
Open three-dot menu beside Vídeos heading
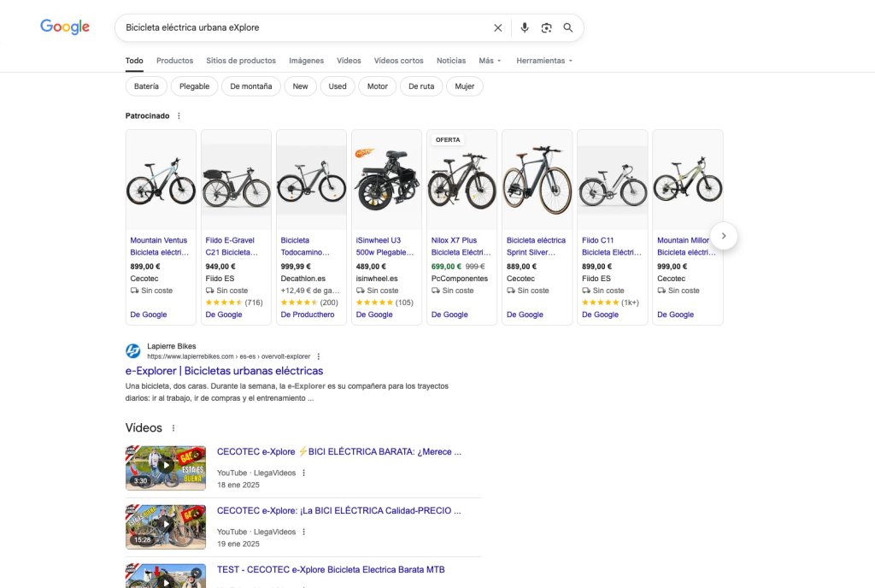[x=173, y=428]
